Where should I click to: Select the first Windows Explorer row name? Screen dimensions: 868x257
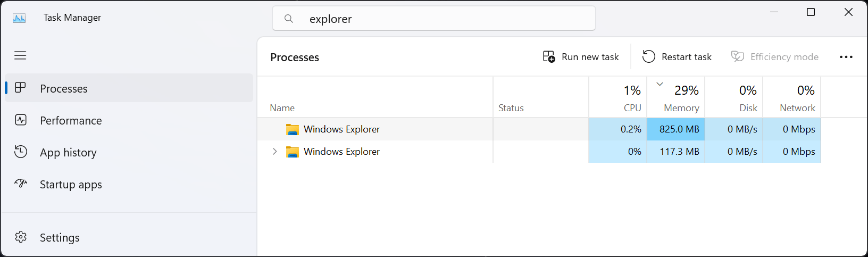(x=341, y=129)
